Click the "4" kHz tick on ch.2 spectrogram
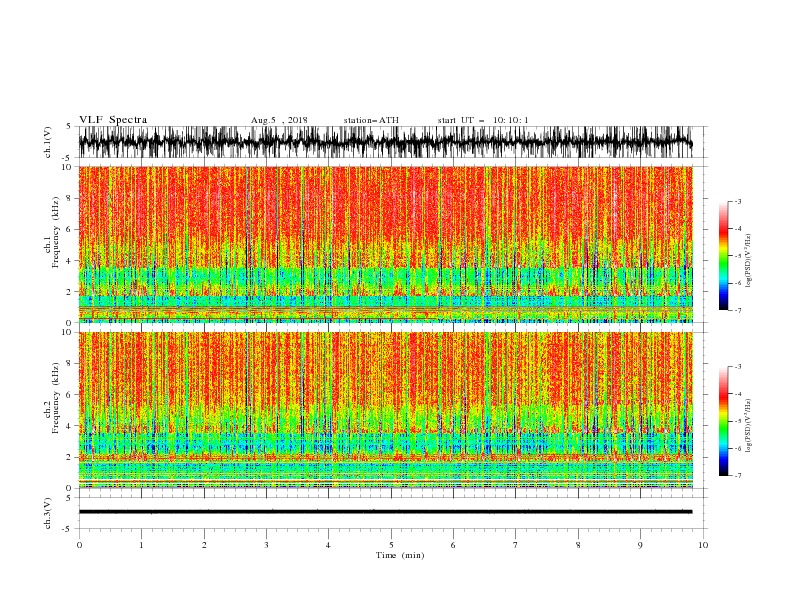Screen dimensions: 792x612 [x=69, y=426]
